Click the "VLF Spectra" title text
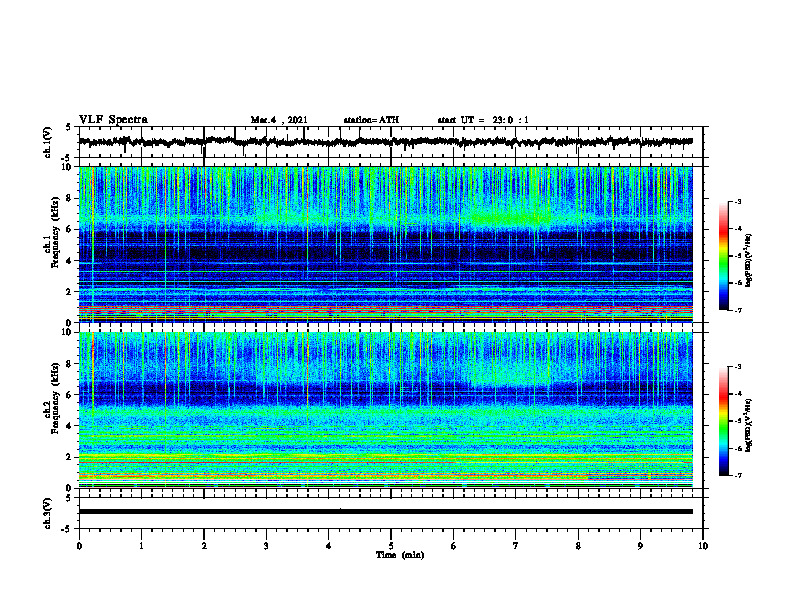 click(113, 119)
